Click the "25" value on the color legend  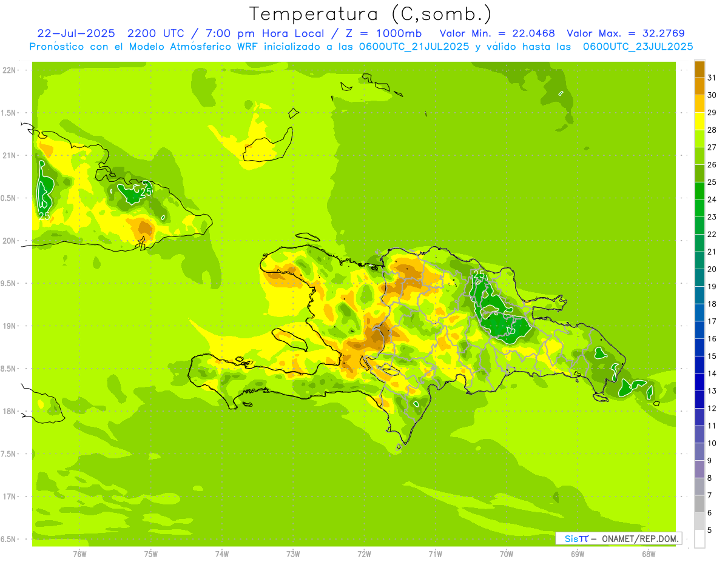[x=712, y=182]
